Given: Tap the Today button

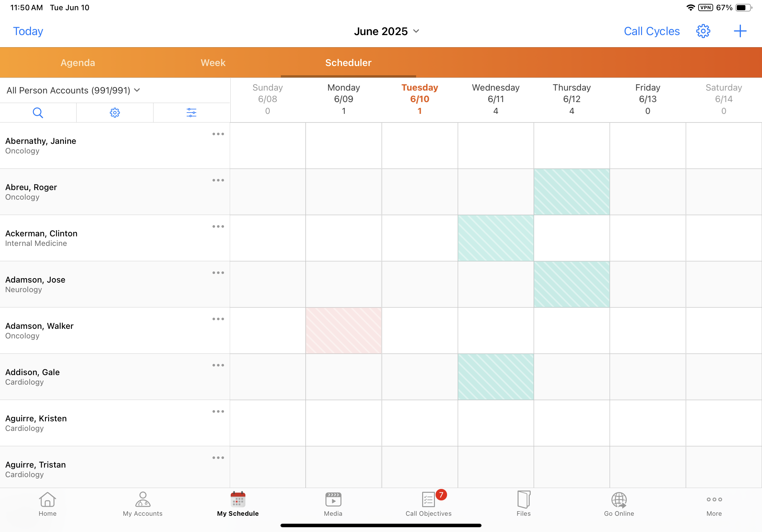Looking at the screenshot, I should 28,31.
